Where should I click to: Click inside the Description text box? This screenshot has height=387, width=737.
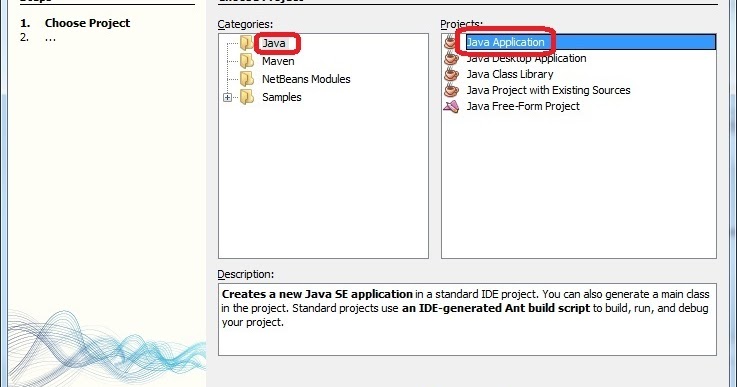[467, 319]
